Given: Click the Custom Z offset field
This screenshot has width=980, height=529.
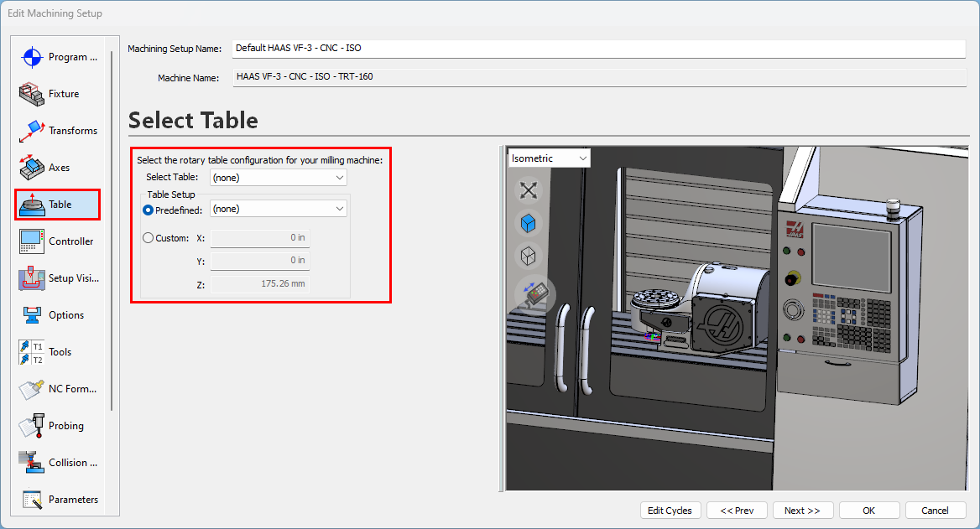Looking at the screenshot, I should pyautogui.click(x=260, y=283).
